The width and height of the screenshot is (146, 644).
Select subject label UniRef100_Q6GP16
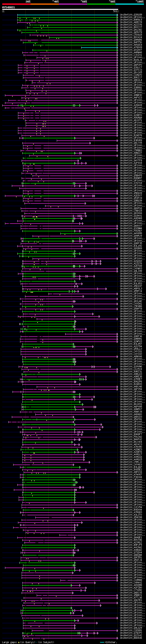(x=131, y=208)
